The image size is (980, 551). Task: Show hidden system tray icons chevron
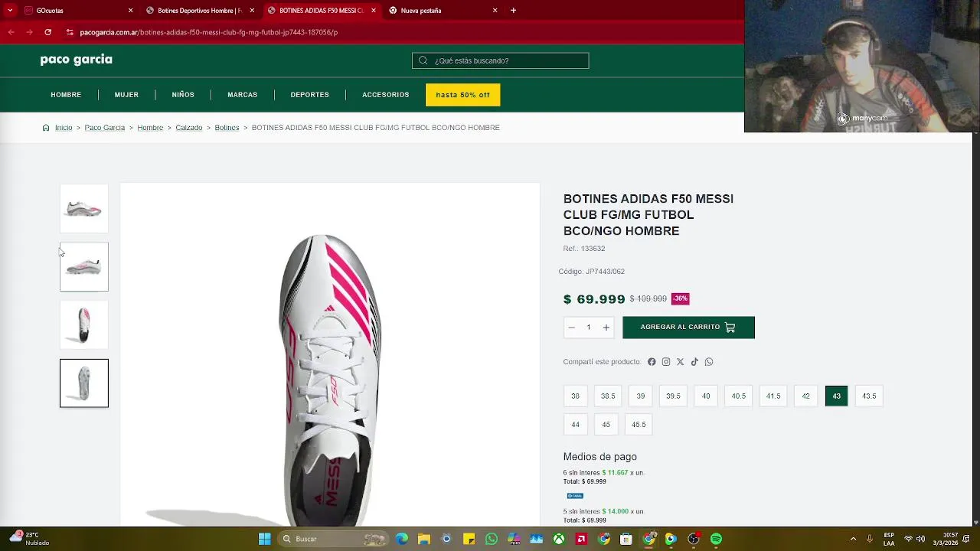click(x=853, y=539)
